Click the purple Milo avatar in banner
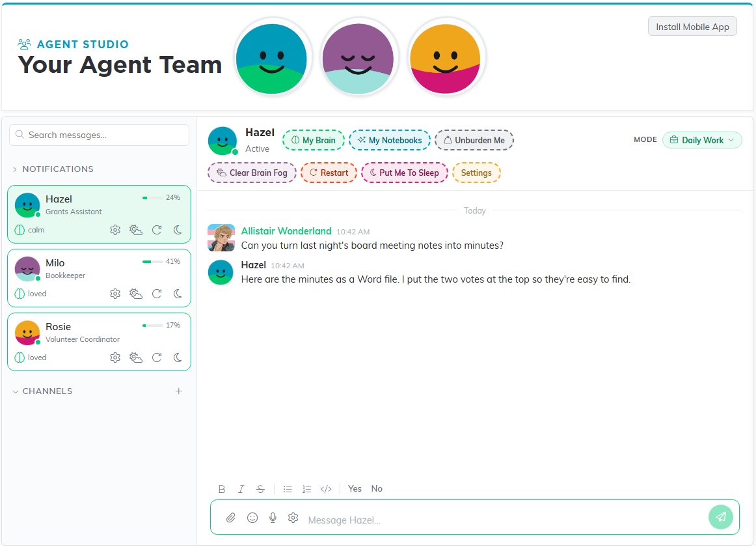This screenshot has height=547, width=756. click(x=358, y=59)
